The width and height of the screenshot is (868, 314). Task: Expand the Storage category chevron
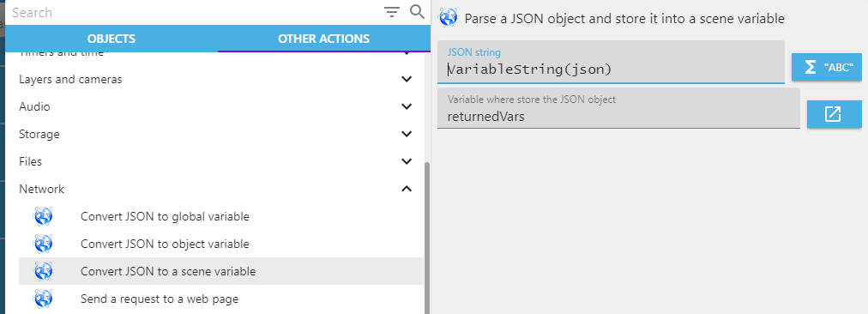[407, 134]
